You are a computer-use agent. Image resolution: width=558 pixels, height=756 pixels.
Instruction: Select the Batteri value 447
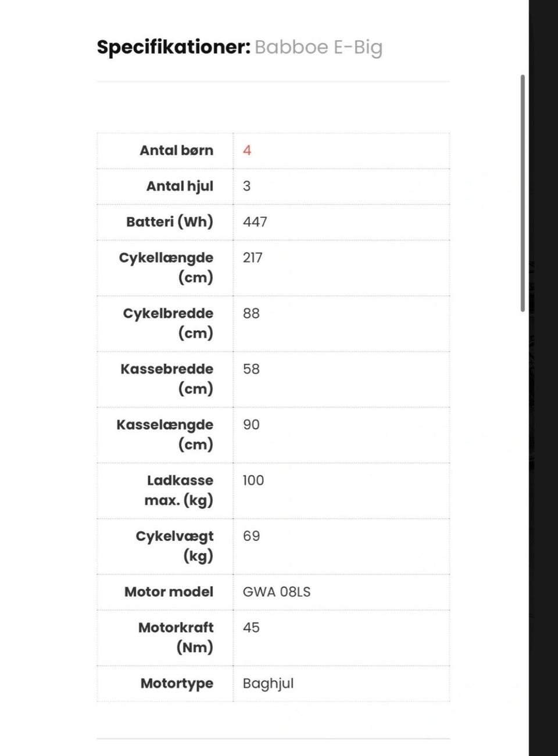255,222
